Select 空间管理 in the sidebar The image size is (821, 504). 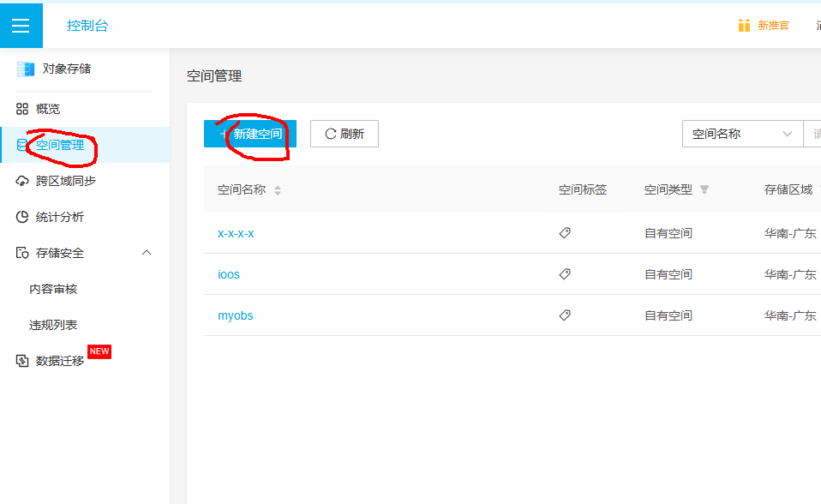pos(60,145)
